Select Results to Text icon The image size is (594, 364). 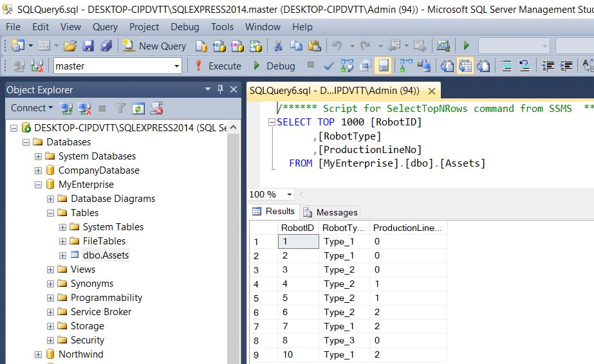447,66
